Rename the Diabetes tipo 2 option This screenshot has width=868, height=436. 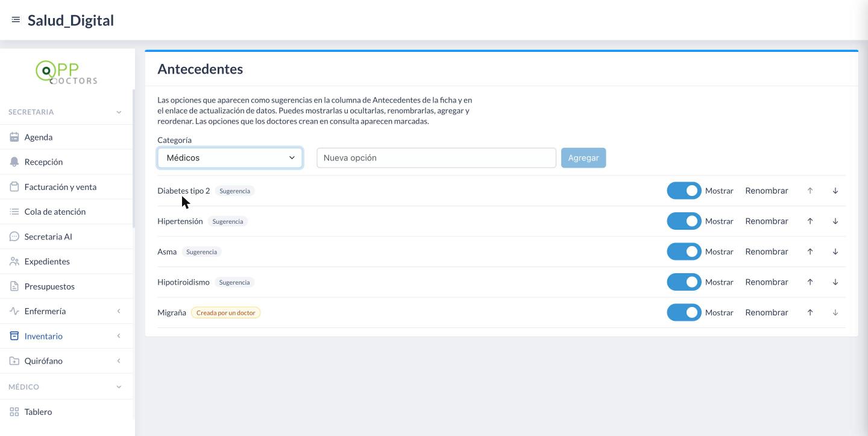click(767, 191)
